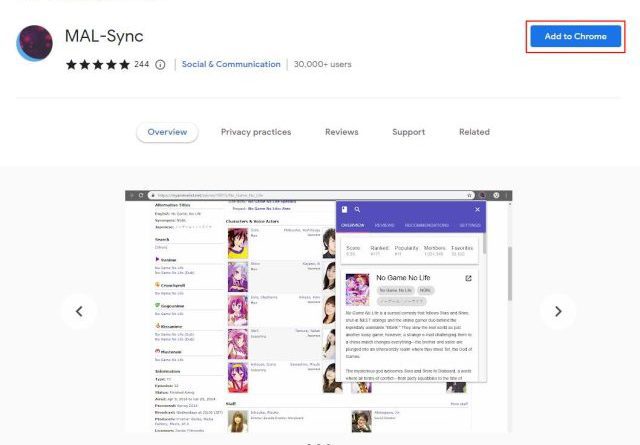Open the rating info icon next to 244
Screen dimensions: 640x445
tap(160, 65)
